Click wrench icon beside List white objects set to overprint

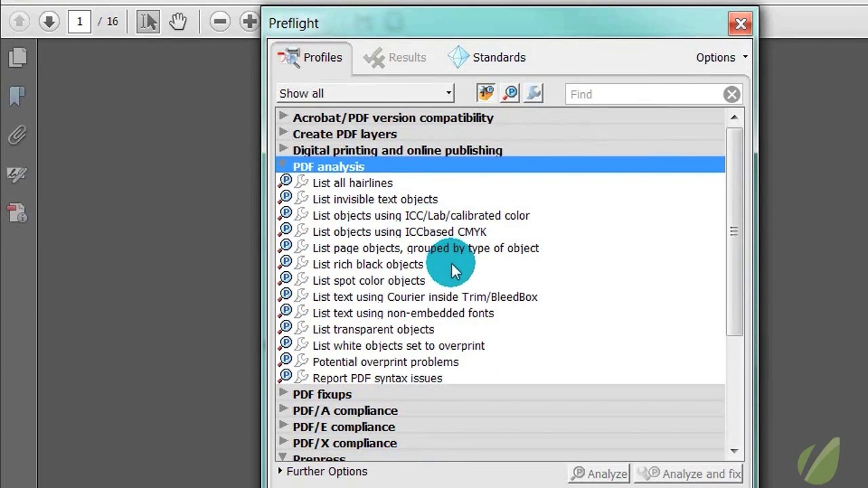click(302, 345)
